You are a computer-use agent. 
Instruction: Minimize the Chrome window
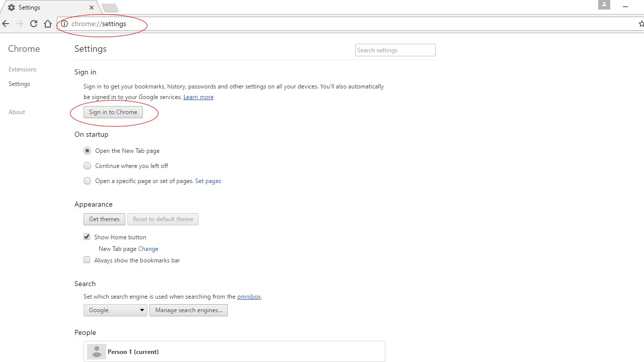click(626, 7)
